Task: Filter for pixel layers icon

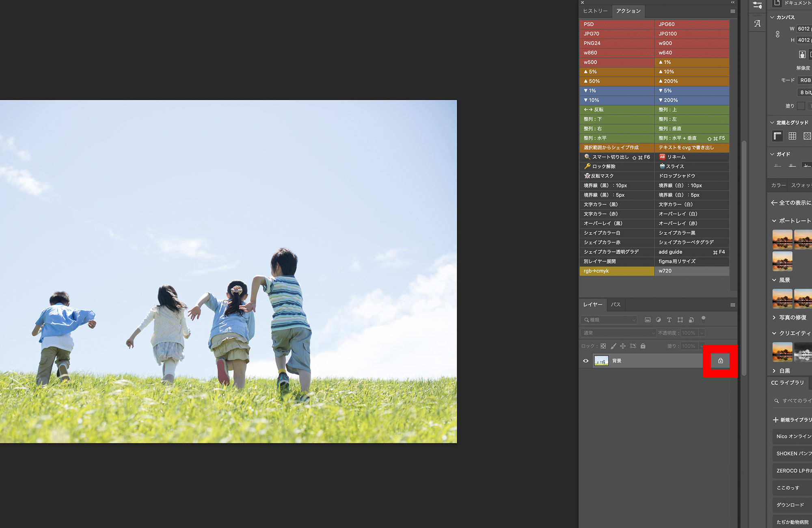Action: click(648, 320)
